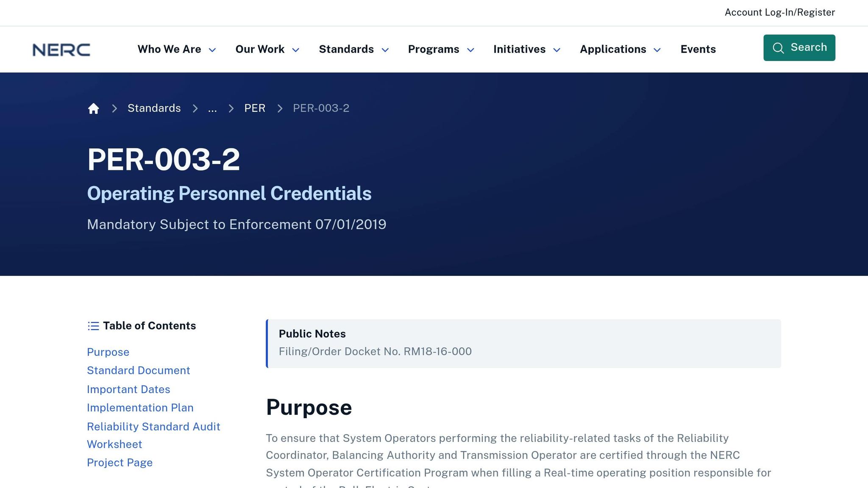Image resolution: width=868 pixels, height=488 pixels.
Task: Click the PER-003-2 breadcrumb item
Action: click(321, 108)
